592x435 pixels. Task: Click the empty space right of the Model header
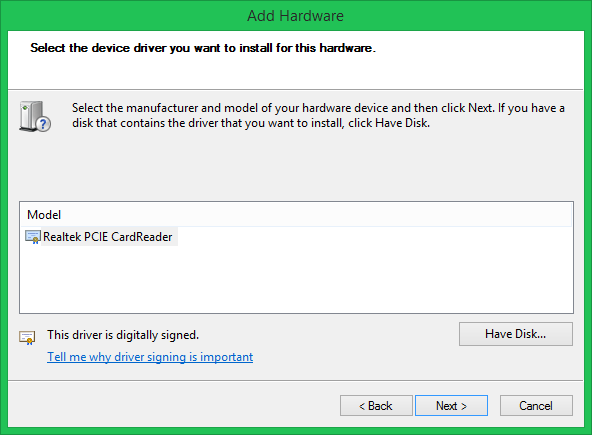(x=317, y=215)
